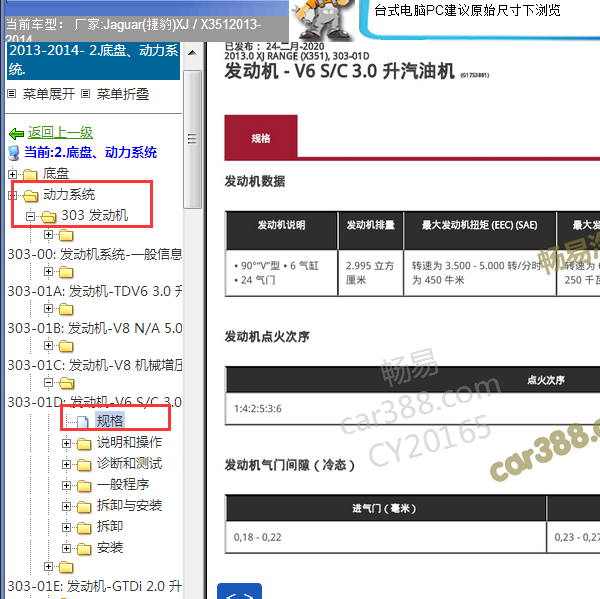Click the 菜单展开 expand-all option
Screen dimensions: 600x599
(49, 94)
